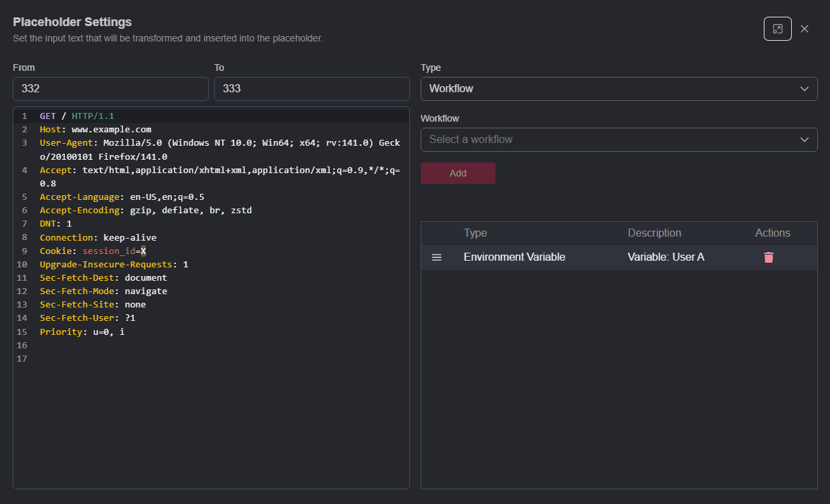Image resolution: width=830 pixels, height=504 pixels.
Task: Expand the Workflow type options list
Action: click(619, 88)
